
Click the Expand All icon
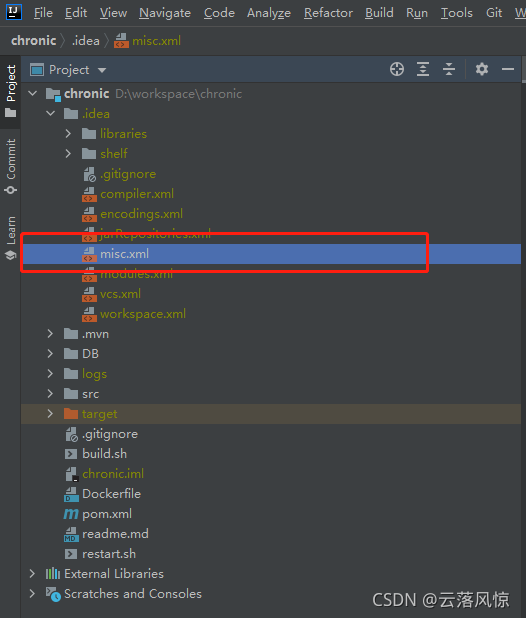[423, 69]
